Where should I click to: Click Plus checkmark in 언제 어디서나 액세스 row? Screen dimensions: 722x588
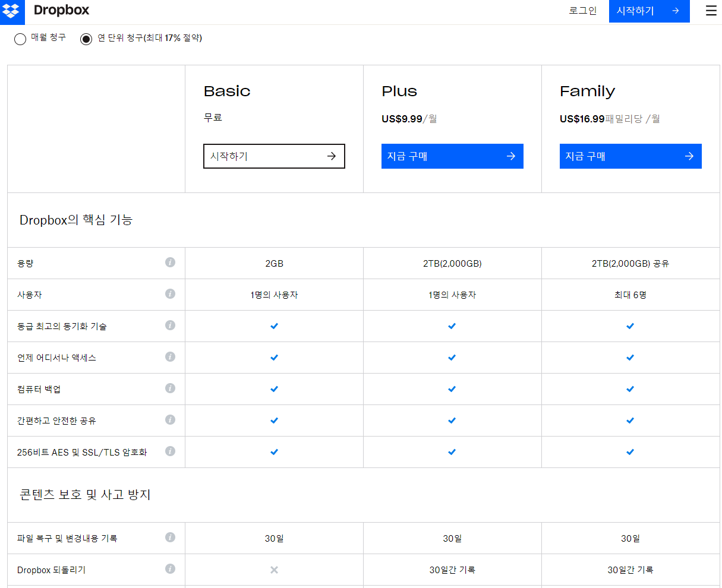[452, 358]
